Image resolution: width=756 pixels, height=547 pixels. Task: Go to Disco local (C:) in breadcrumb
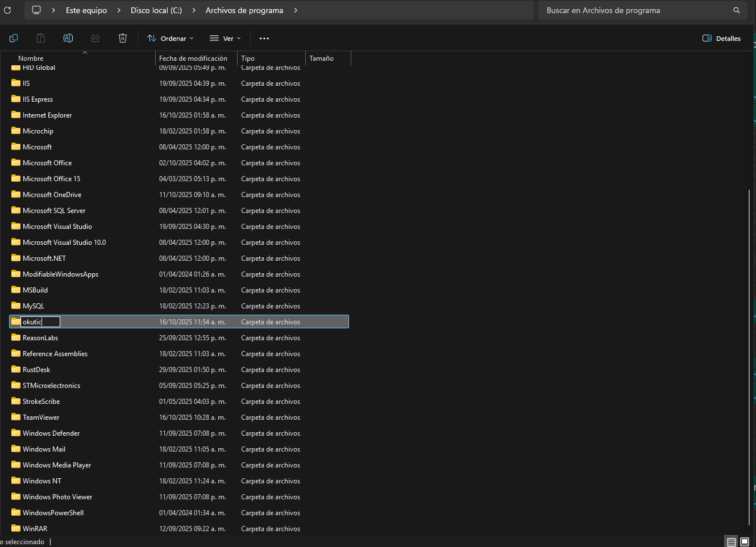point(156,10)
